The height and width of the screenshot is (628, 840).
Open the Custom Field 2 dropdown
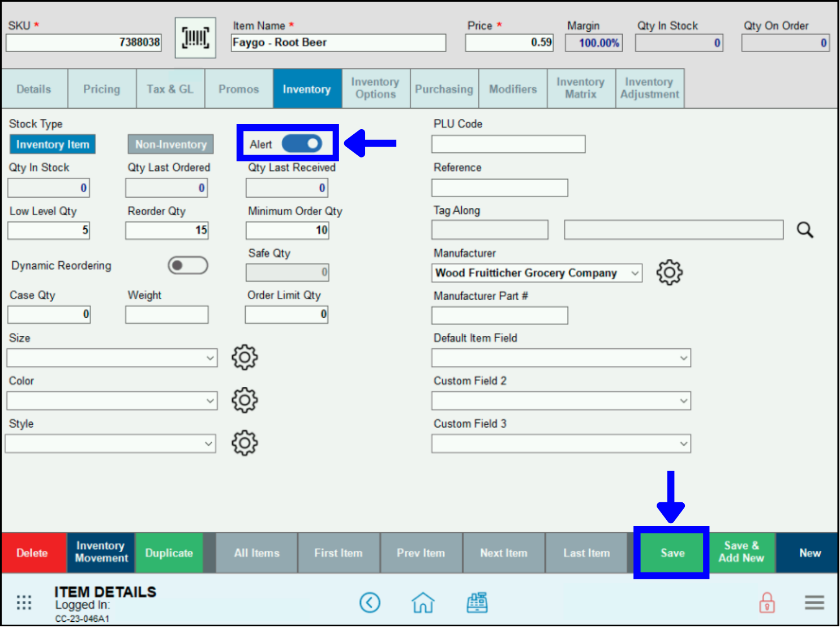point(683,400)
